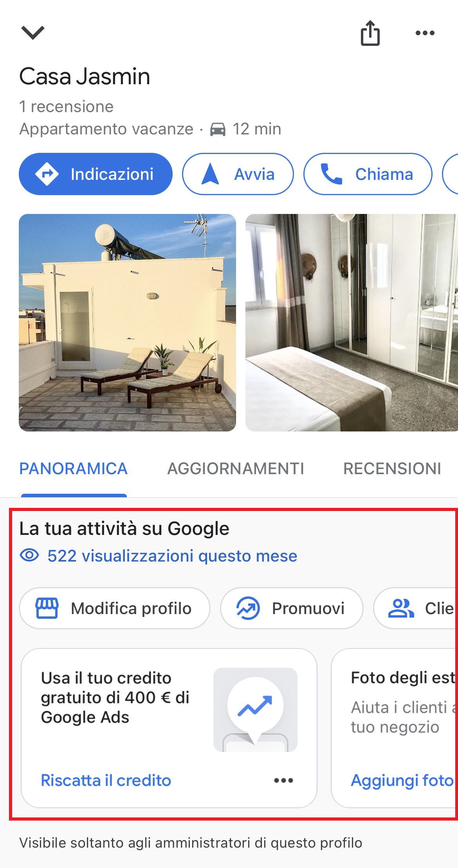
Task: Tap Modifica profilo storefront chip
Action: (x=114, y=608)
